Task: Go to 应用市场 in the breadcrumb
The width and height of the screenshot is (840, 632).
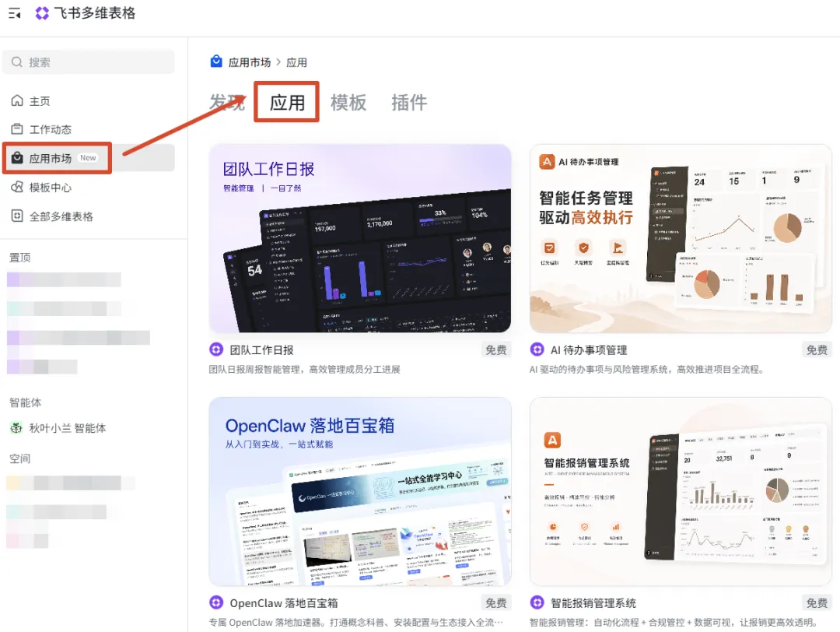Action: point(250,63)
